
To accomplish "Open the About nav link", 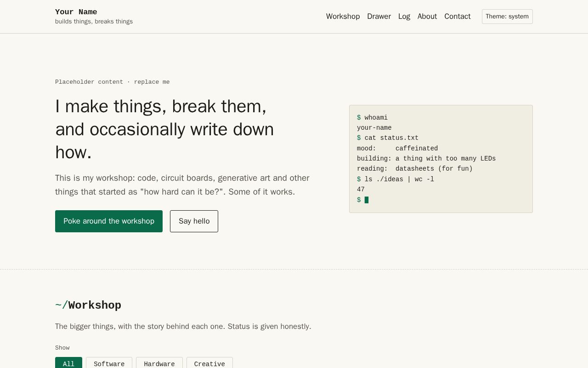I will pyautogui.click(x=427, y=17).
